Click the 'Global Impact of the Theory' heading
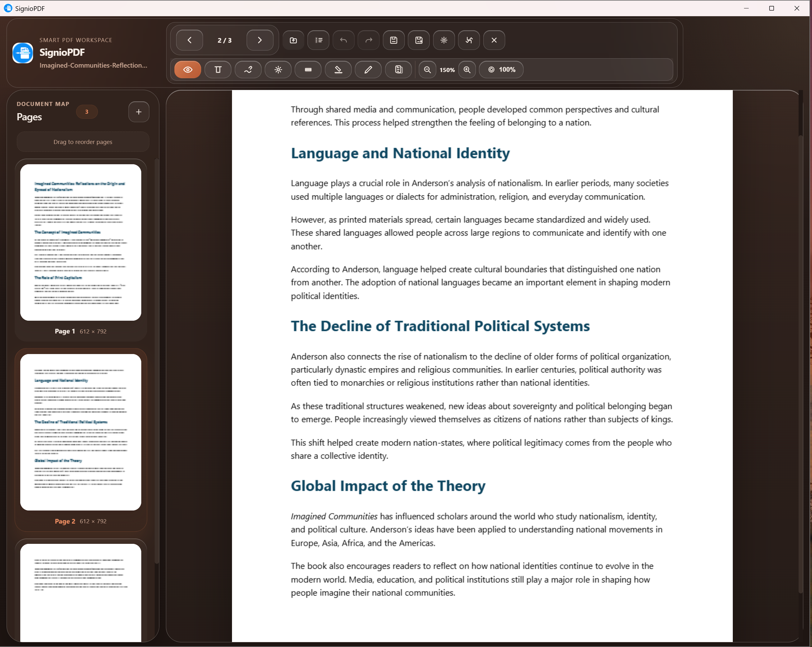The image size is (812, 647). click(388, 486)
